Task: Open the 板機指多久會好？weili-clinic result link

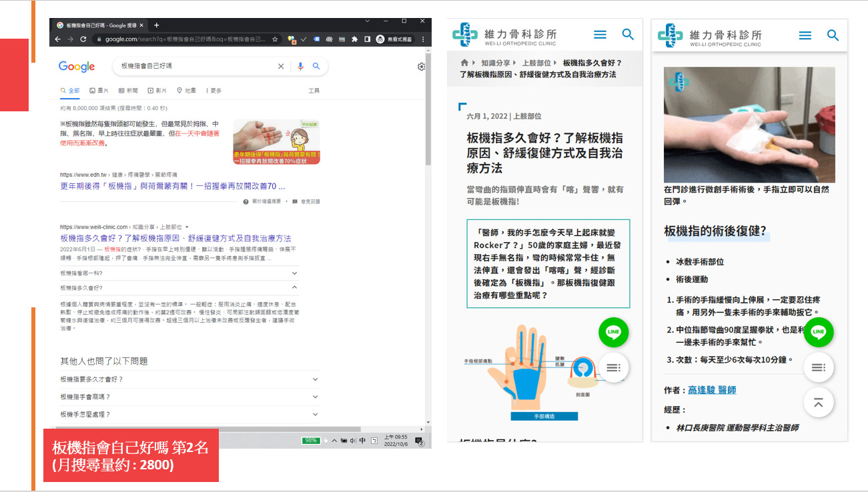Action: click(175, 238)
